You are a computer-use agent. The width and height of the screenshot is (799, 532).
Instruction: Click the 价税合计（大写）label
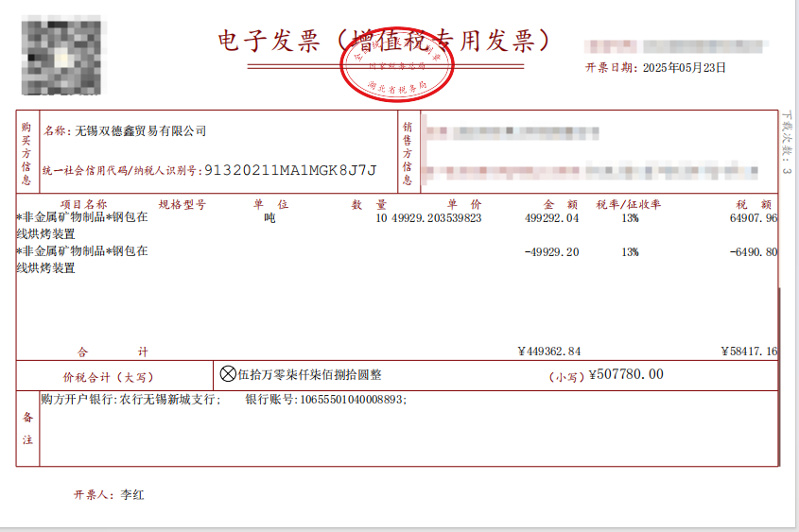[108, 377]
